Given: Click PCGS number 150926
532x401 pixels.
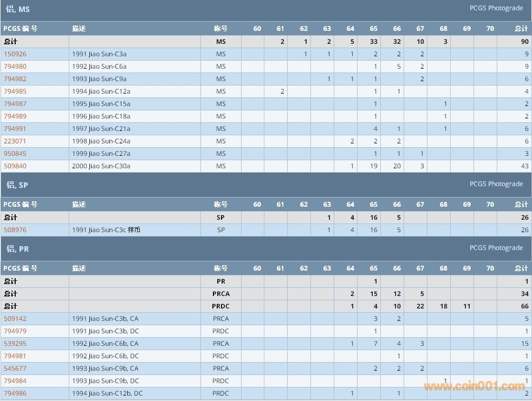Looking at the screenshot, I should 15,54.
